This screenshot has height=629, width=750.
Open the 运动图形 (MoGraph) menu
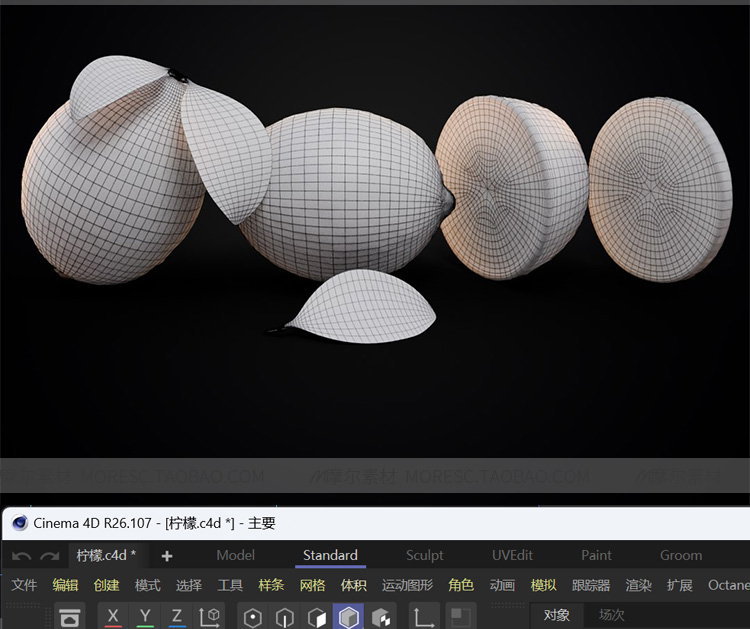[x=408, y=585]
